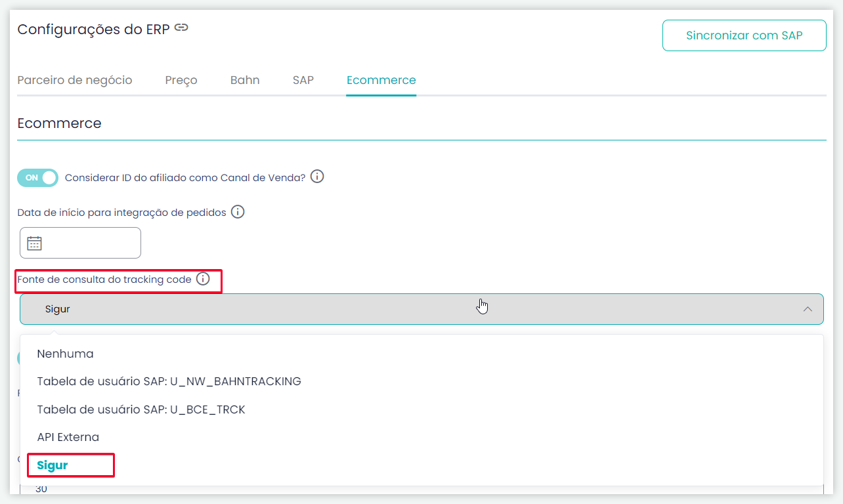The image size is (843, 504).
Task: Click the Configurações do ERP title
Action: (93, 30)
